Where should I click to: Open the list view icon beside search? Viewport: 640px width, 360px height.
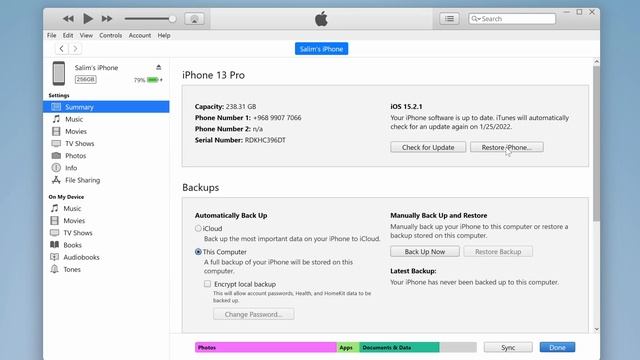[x=449, y=19]
